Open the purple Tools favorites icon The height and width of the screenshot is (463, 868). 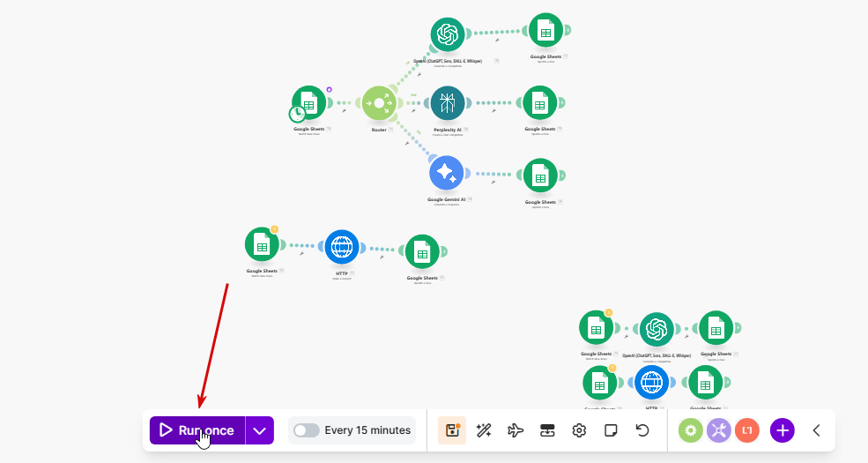[x=718, y=430]
